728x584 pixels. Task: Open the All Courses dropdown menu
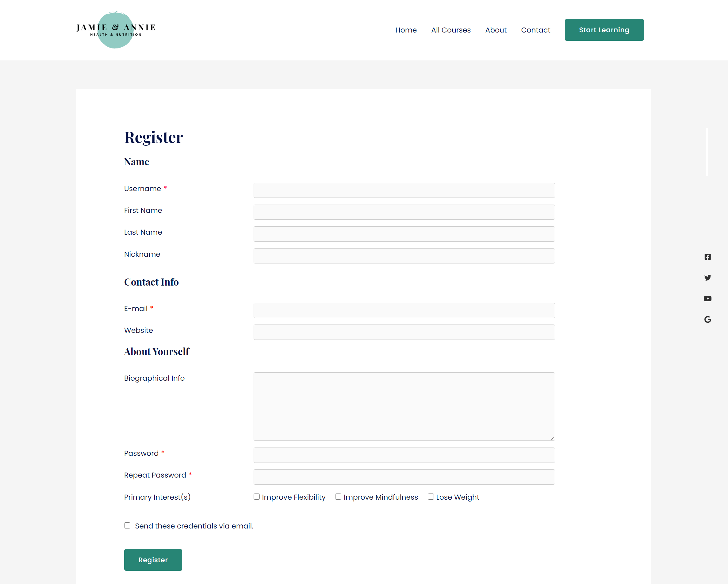[x=451, y=30]
